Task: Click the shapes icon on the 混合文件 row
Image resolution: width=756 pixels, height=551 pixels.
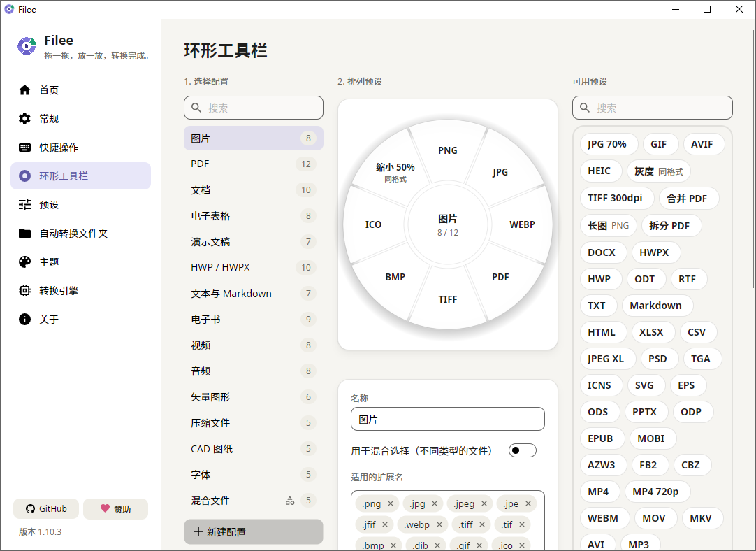Action: (290, 501)
